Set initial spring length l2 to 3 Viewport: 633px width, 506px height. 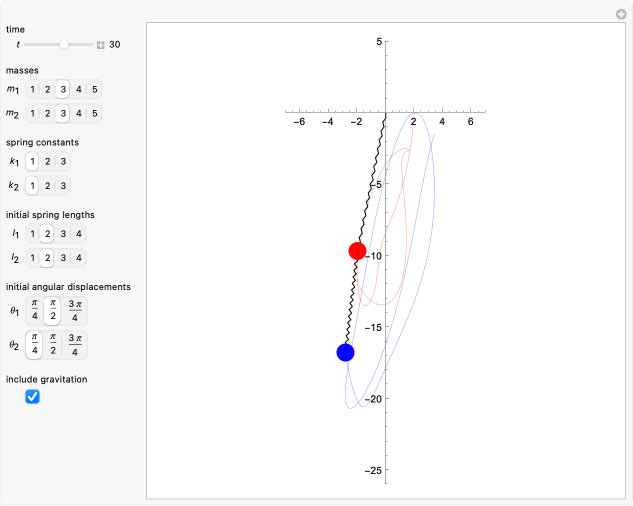[x=63, y=258]
